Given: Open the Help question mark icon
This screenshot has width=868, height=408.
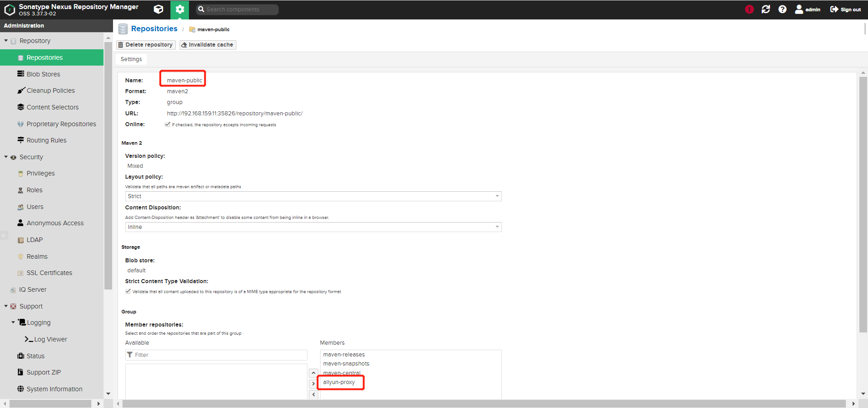Looking at the screenshot, I should 782,9.
